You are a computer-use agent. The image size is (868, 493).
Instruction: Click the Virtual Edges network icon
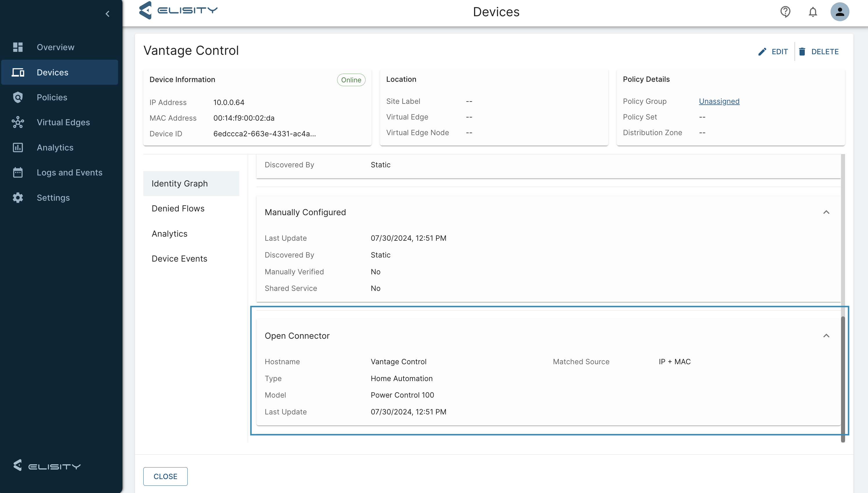[18, 122]
